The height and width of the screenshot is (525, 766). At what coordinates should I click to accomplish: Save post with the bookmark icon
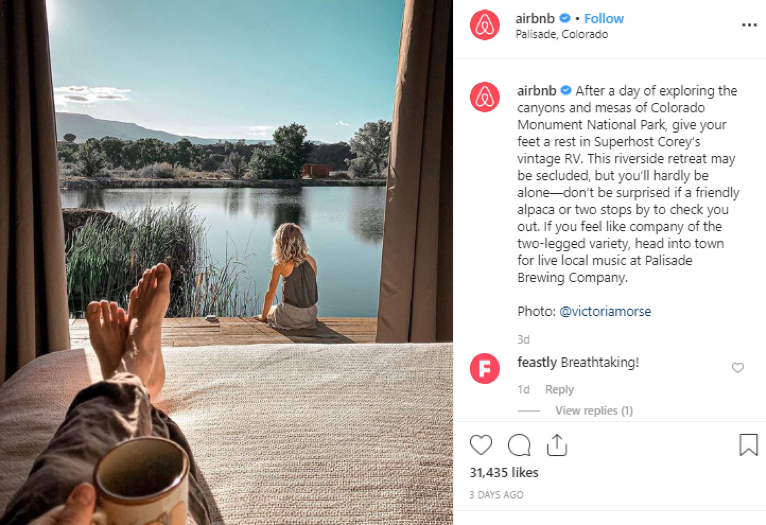pyautogui.click(x=748, y=445)
